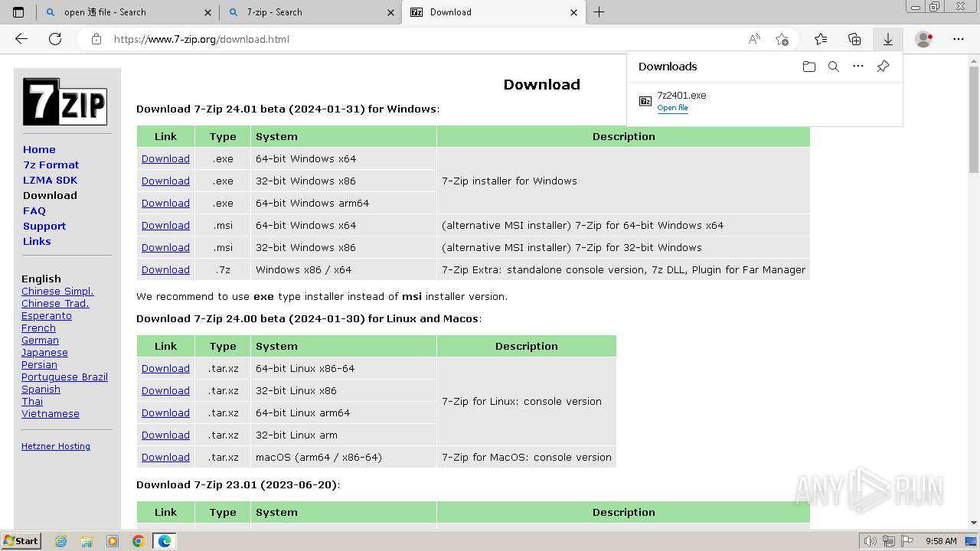Add this page to favorites with the star-plus icon
This screenshot has width=980, height=551.
782,39
